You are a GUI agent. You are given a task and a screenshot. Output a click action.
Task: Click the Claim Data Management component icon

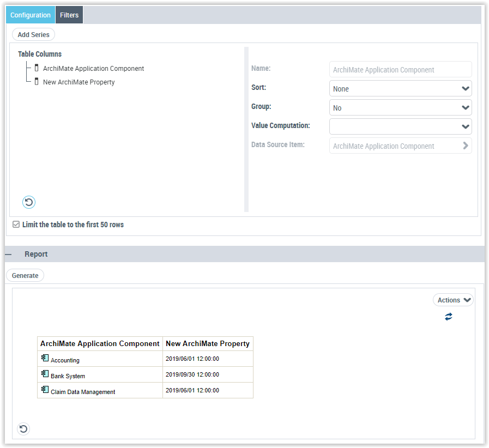(45, 390)
